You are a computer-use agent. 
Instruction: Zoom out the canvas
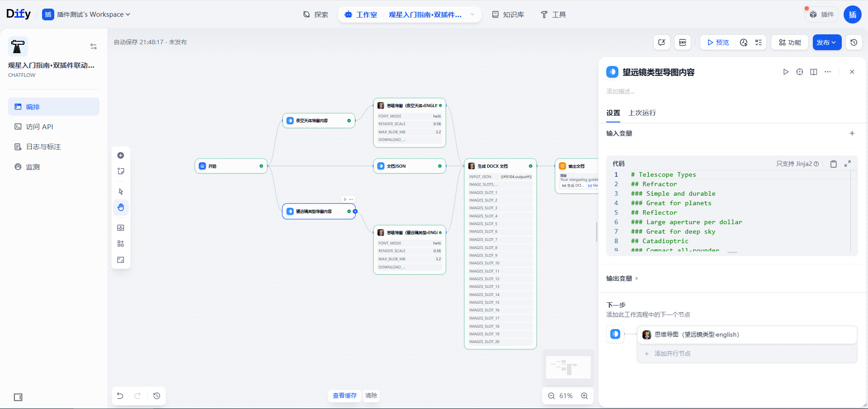click(x=551, y=396)
